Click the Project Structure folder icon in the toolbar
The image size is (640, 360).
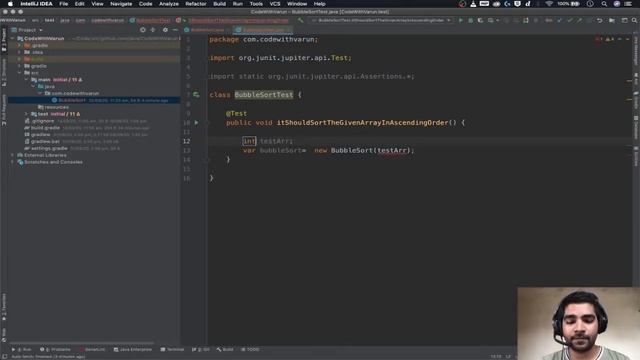pyautogui.click(x=612, y=20)
